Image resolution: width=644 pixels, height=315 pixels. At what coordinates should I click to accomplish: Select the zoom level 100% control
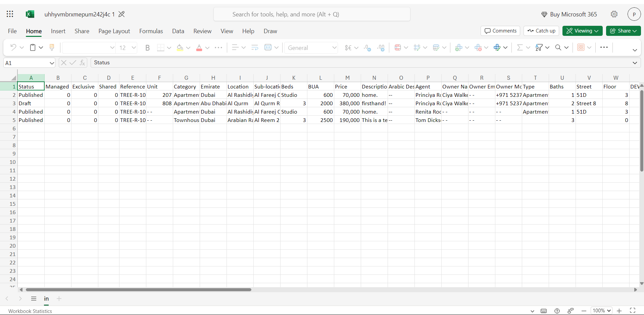pos(601,311)
